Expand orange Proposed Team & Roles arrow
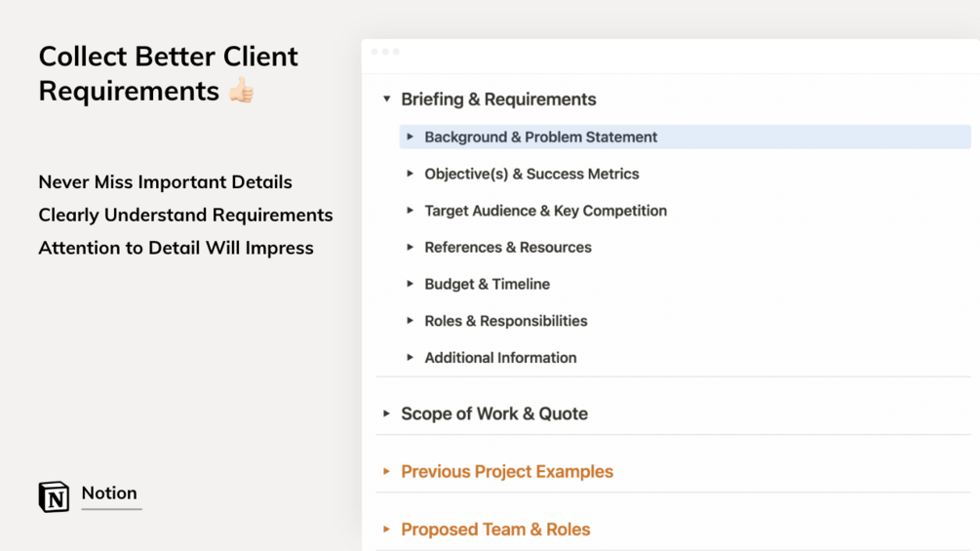 pos(387,530)
